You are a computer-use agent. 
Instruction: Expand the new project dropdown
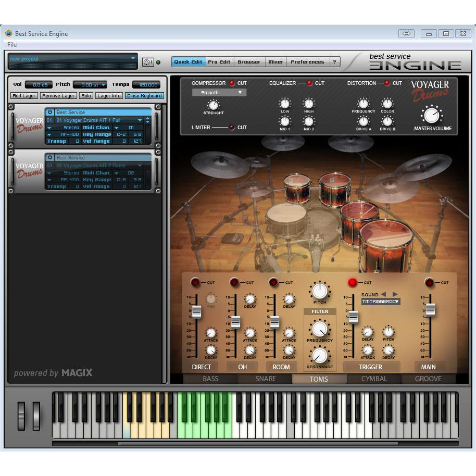click(73, 59)
